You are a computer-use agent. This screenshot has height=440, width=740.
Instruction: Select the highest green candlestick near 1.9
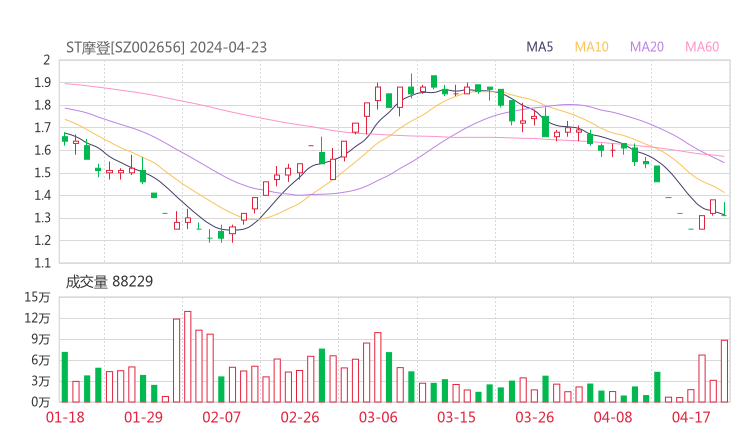(434, 81)
